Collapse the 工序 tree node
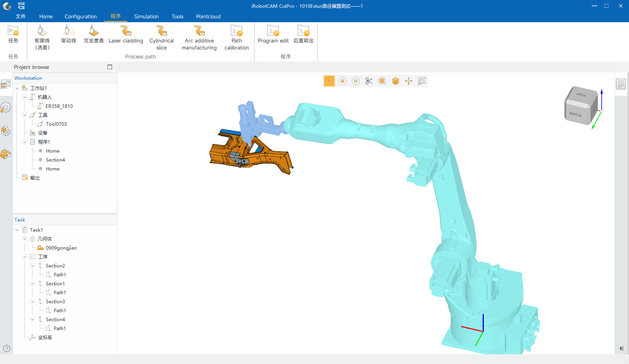Image resolution: width=629 pixels, height=364 pixels. pos(25,257)
